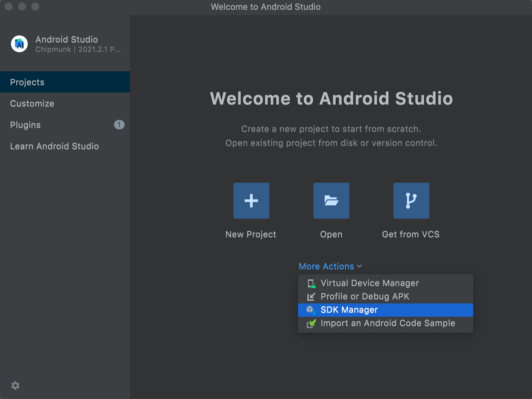Switch to the Customize tab

coord(65,103)
